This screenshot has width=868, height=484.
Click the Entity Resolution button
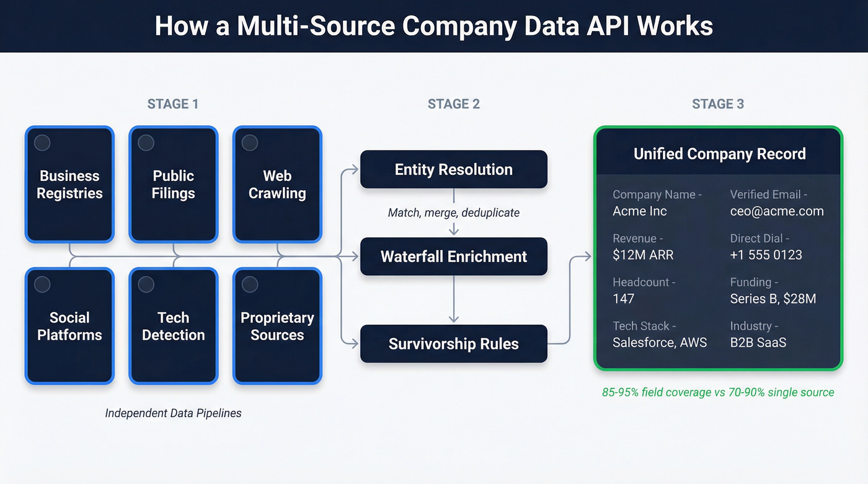point(454,169)
